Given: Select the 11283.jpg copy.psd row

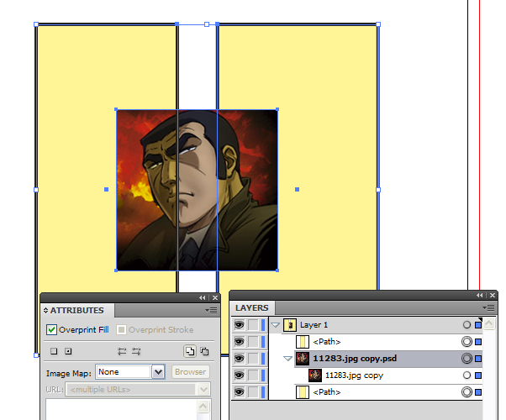Looking at the screenshot, I should (x=388, y=359).
